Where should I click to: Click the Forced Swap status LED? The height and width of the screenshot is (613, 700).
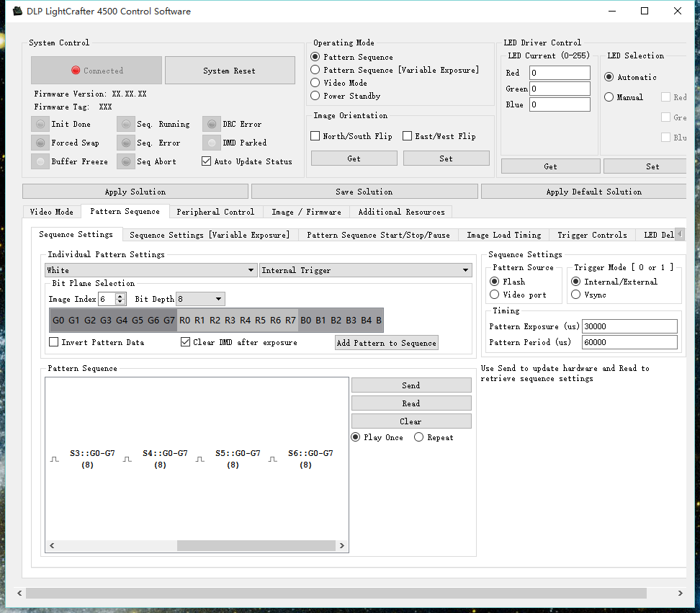click(x=40, y=143)
